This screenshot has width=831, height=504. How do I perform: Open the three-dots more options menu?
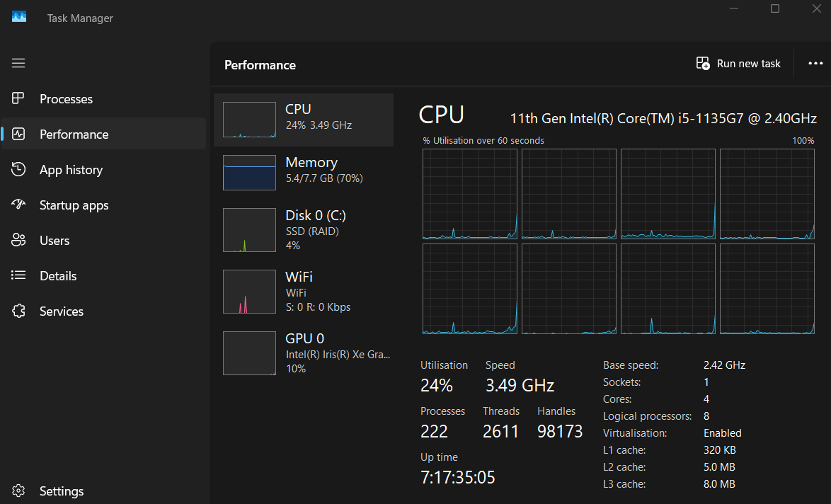(x=815, y=64)
